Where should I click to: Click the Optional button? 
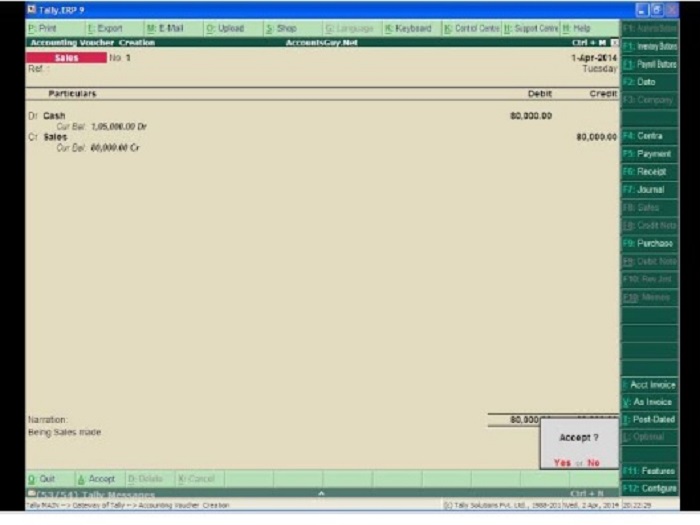pyautogui.click(x=650, y=437)
